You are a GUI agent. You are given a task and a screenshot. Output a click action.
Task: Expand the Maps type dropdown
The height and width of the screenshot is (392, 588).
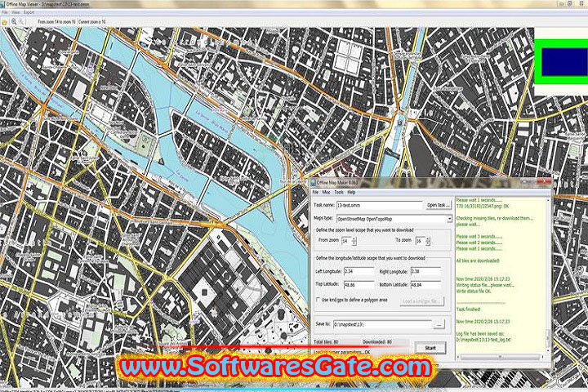pyautogui.click(x=449, y=219)
